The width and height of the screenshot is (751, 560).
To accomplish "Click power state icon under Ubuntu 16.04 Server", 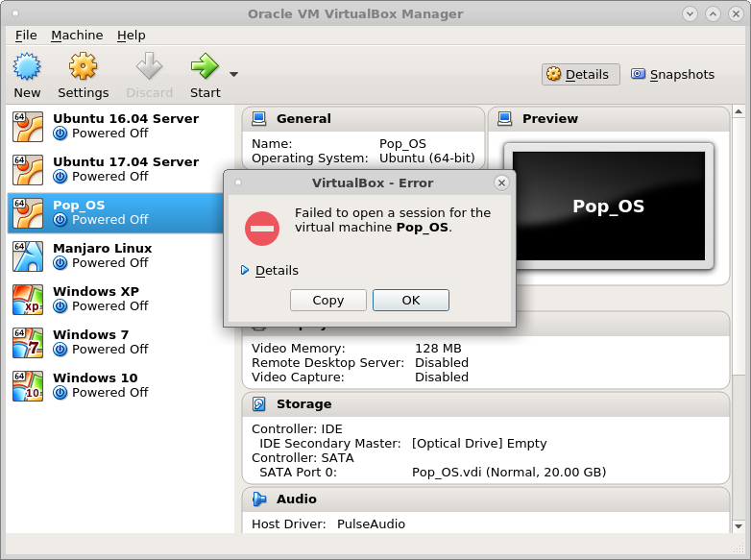I will pos(60,134).
